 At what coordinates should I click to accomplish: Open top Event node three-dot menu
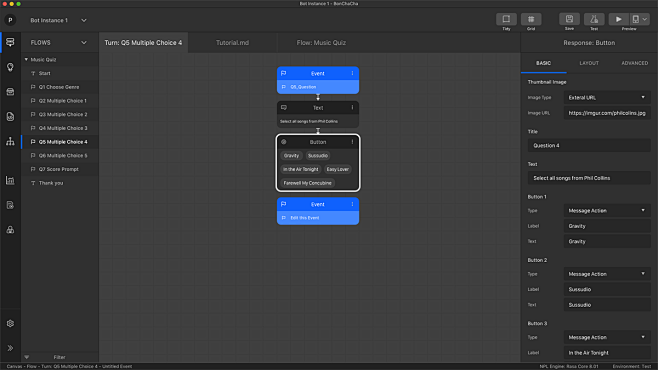(352, 73)
